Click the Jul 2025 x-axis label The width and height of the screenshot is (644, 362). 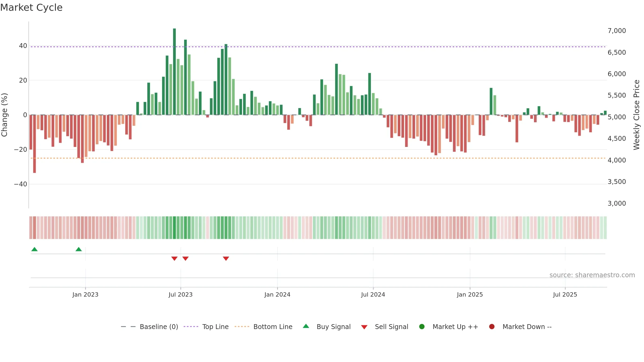point(565,294)
